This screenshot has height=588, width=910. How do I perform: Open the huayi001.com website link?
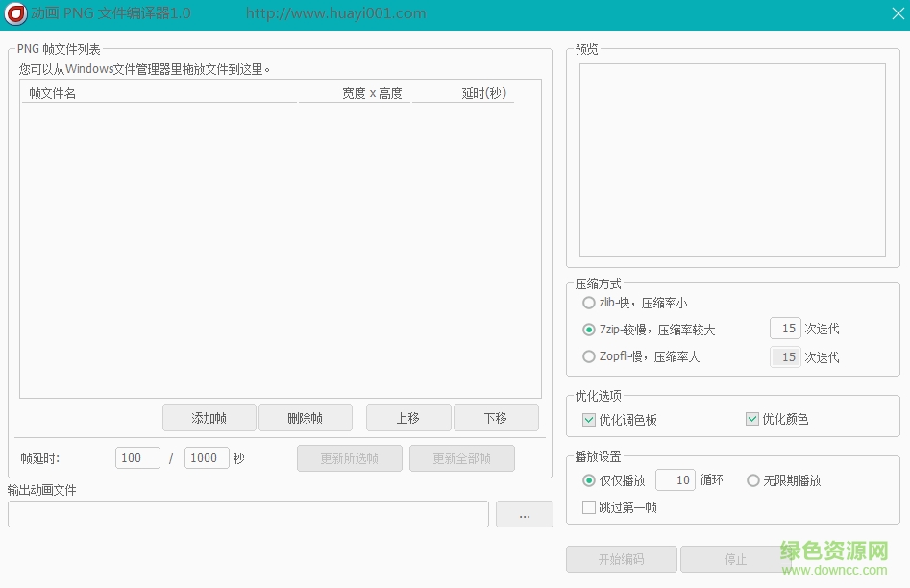coord(335,13)
